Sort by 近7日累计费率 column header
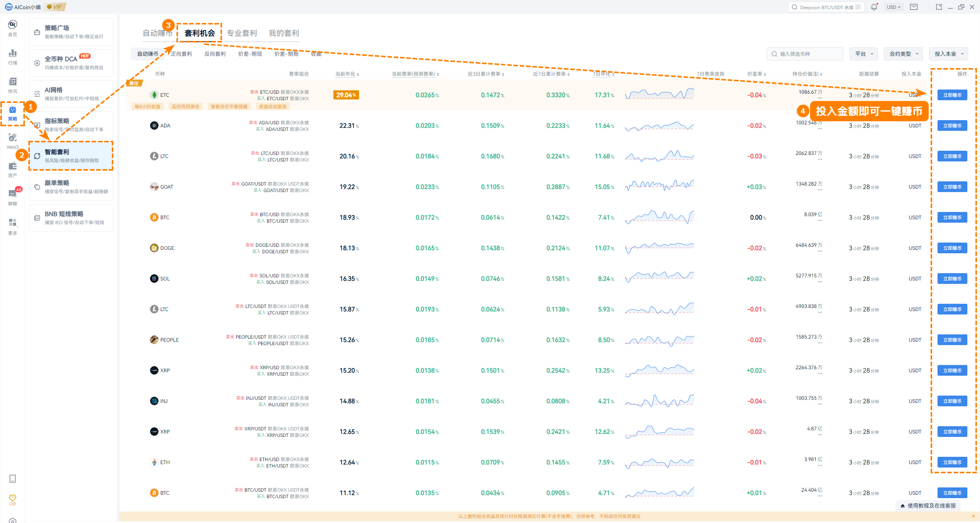Viewport: 980px width, 523px height. pos(551,74)
